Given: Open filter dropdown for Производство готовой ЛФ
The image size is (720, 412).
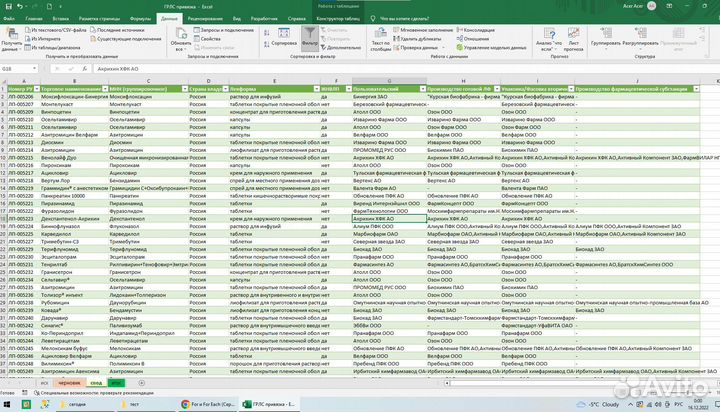Looking at the screenshot, I should 497,89.
